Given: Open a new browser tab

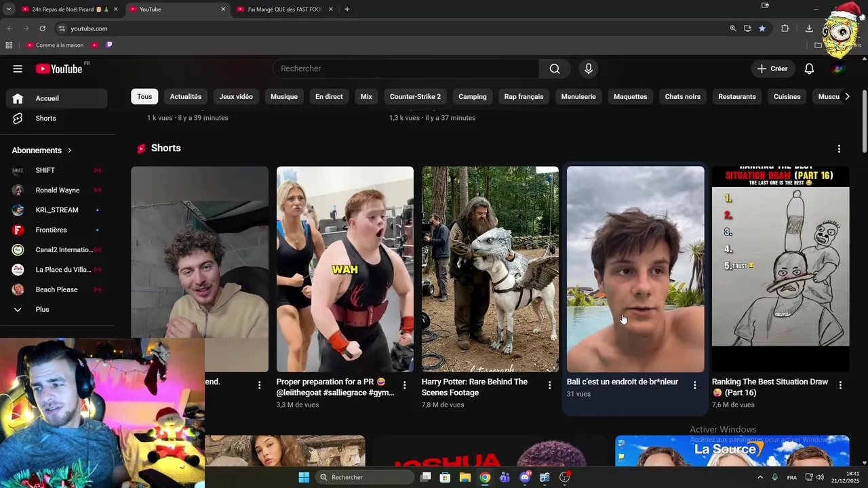Looking at the screenshot, I should tap(347, 9).
